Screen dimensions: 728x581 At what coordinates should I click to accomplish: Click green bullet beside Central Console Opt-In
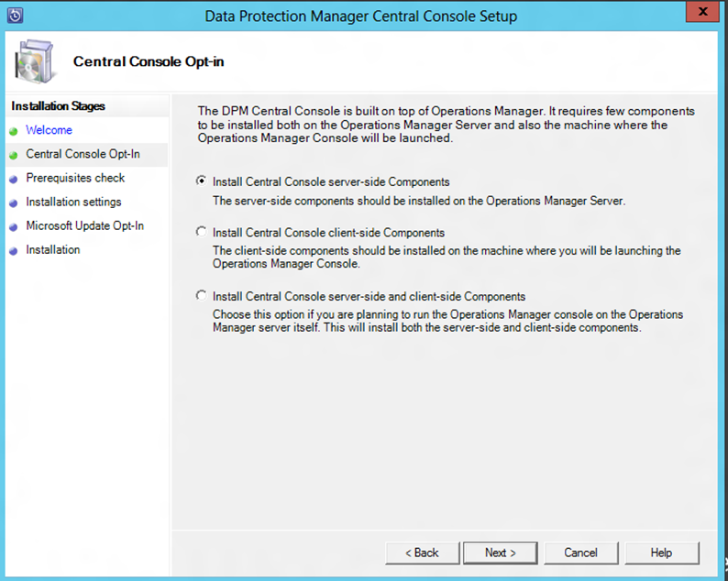pos(14,156)
